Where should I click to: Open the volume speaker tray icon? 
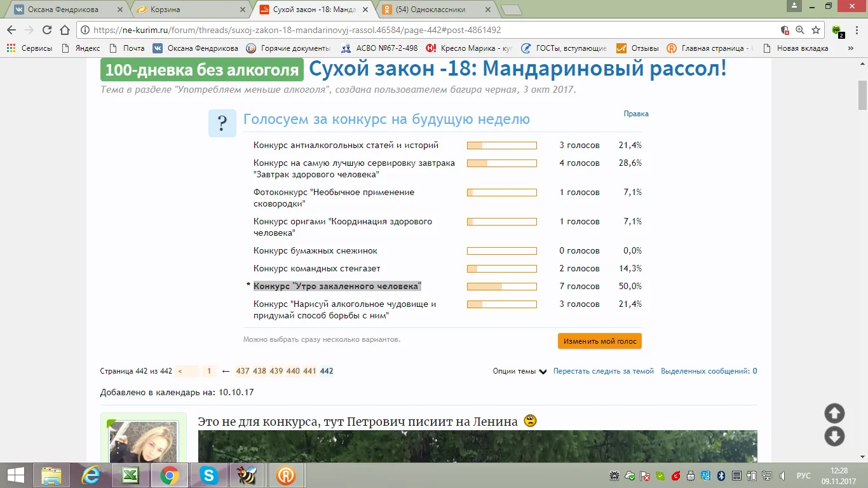click(782, 476)
